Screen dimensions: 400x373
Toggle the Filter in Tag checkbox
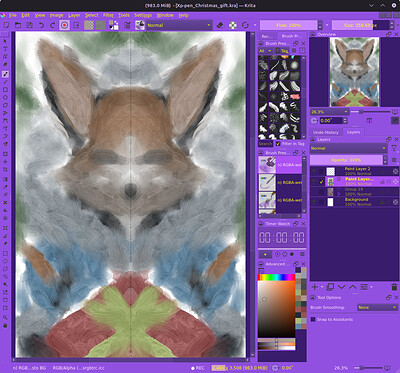pos(278,144)
